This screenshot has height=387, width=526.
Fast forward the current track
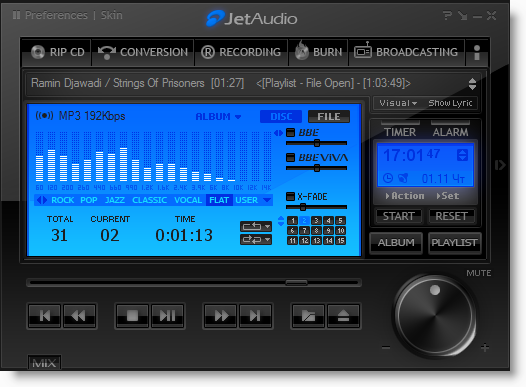coord(221,316)
